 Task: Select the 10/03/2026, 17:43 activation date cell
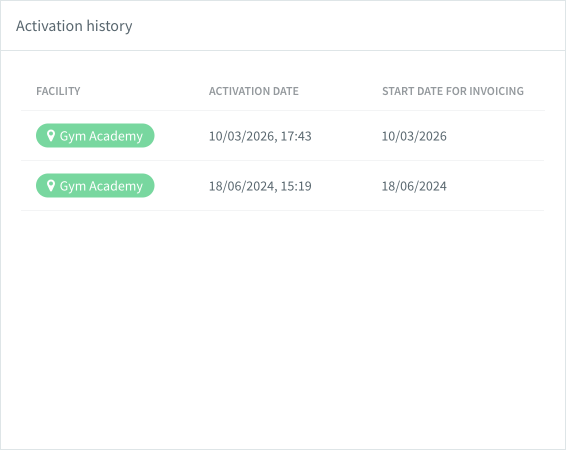[x=260, y=136]
